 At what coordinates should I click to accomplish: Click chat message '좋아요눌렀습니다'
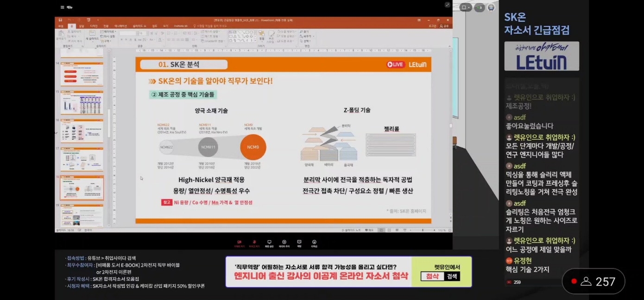coord(530,126)
